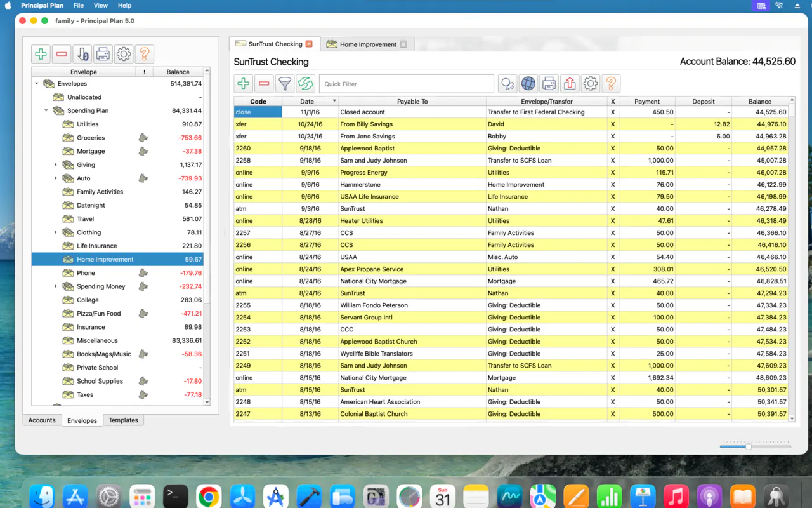This screenshot has width=812, height=508.
Task: Expand the Clothing envelope group
Action: [x=56, y=232]
